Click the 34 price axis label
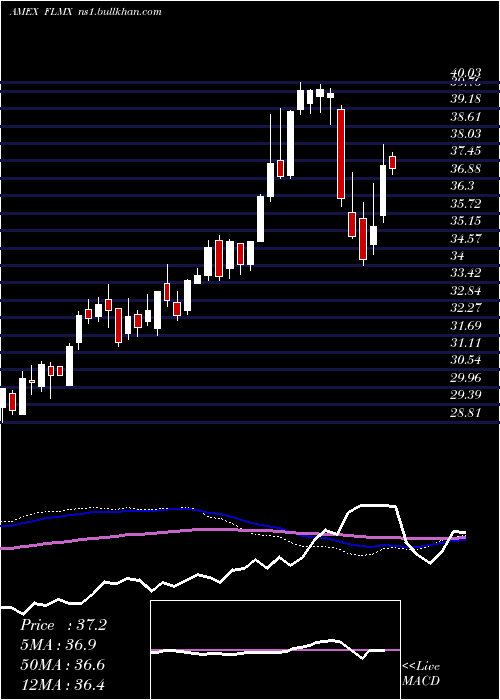Screen dimensions: 500x700 [458, 256]
